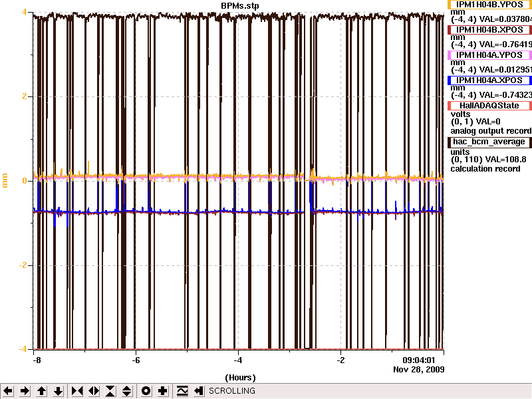Click the rotated mm y-axis label
Screen dimensions: 532x399
(5, 180)
